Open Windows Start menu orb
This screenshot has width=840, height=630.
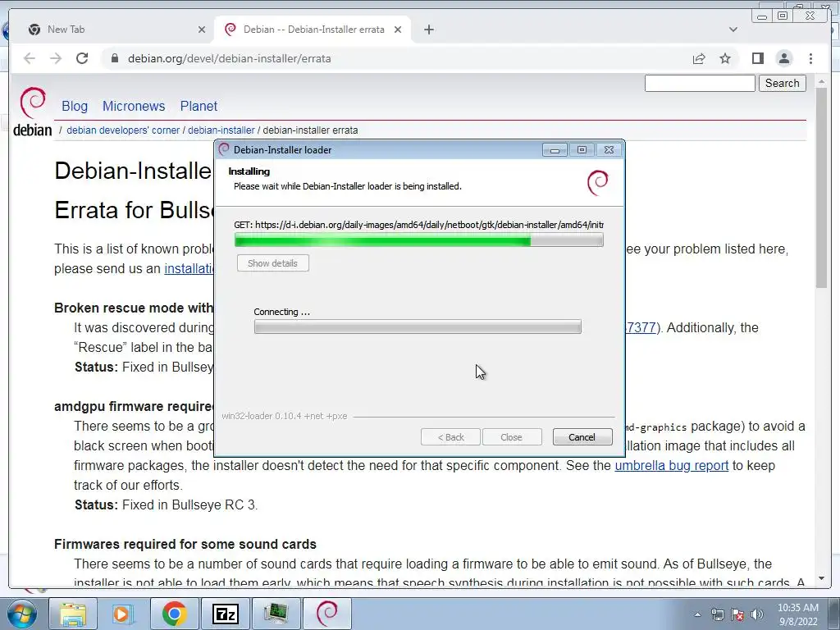[21, 614]
